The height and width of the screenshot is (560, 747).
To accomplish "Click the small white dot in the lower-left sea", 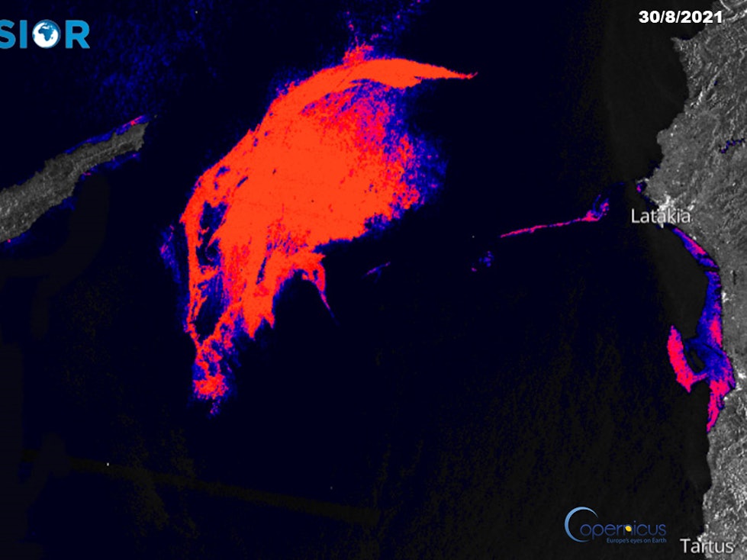I will [x=108, y=463].
